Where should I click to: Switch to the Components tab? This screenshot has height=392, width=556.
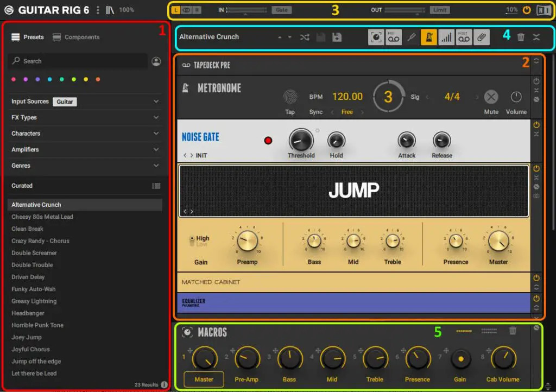pyautogui.click(x=76, y=37)
